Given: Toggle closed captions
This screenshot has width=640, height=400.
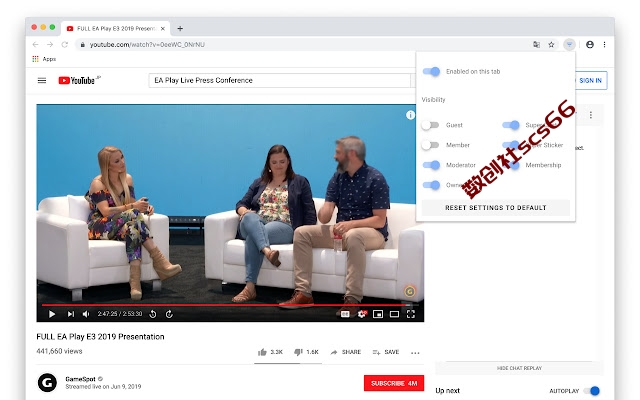Looking at the screenshot, I should [x=345, y=314].
